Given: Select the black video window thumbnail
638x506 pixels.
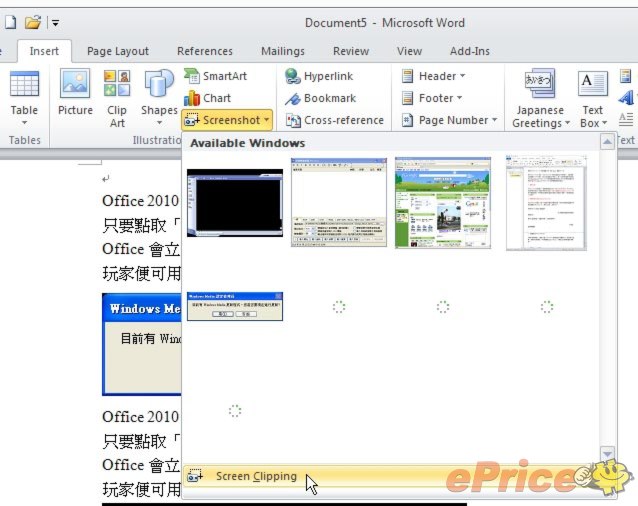Looking at the screenshot, I should pyautogui.click(x=235, y=203).
